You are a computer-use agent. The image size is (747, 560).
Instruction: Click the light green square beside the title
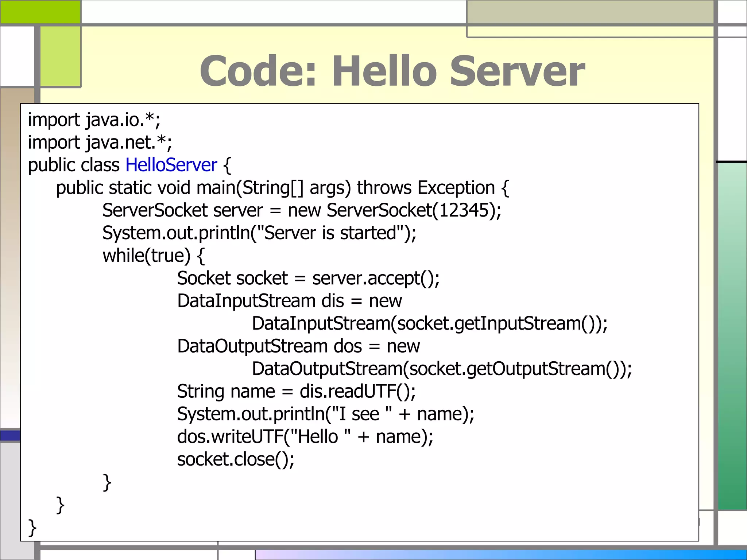pyautogui.click(x=60, y=57)
